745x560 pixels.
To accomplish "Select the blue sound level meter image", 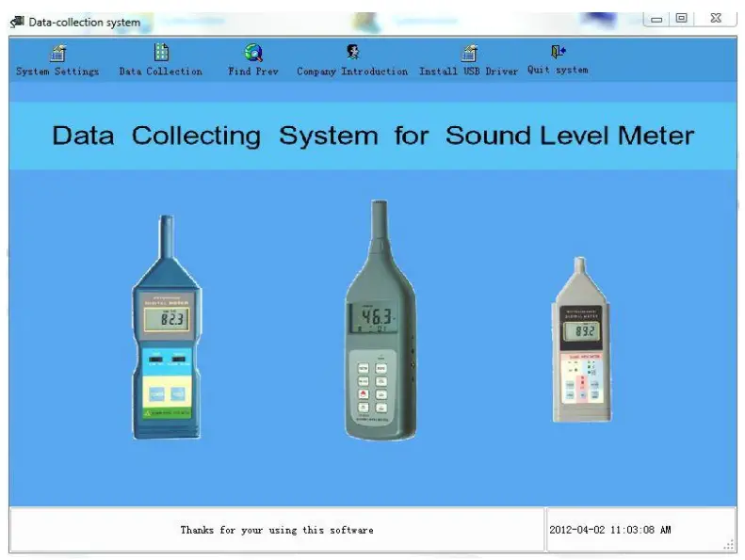I will click(167, 328).
